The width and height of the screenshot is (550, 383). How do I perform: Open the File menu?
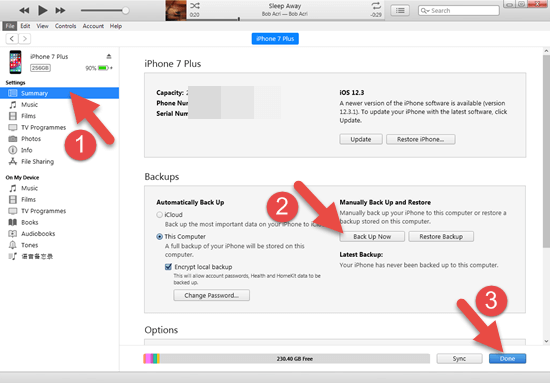pyautogui.click(x=10, y=26)
